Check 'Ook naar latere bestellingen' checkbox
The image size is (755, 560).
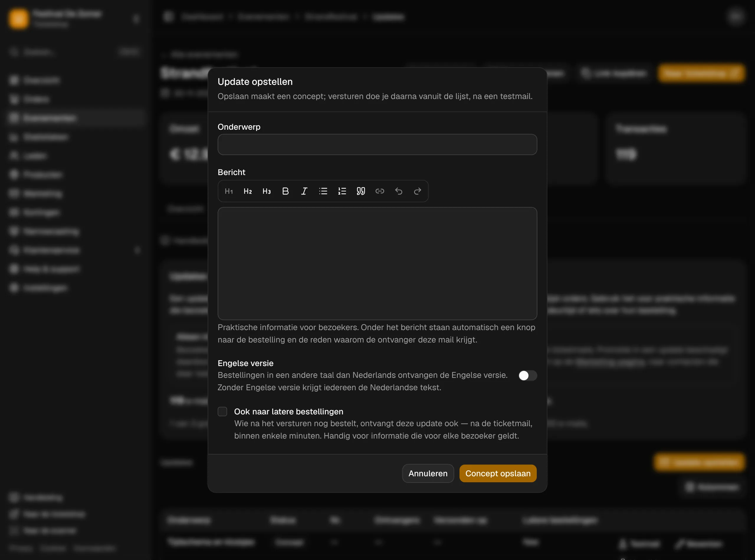pyautogui.click(x=222, y=411)
